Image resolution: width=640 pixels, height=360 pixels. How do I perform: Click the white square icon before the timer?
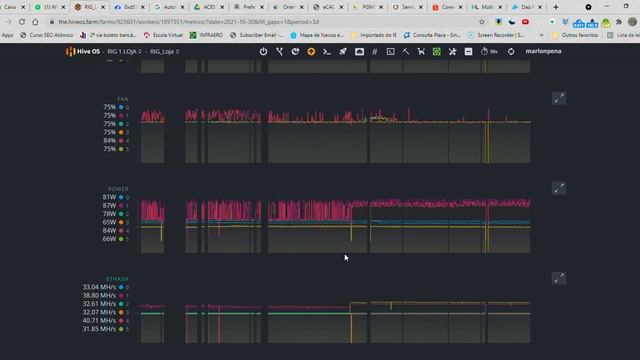[468, 51]
